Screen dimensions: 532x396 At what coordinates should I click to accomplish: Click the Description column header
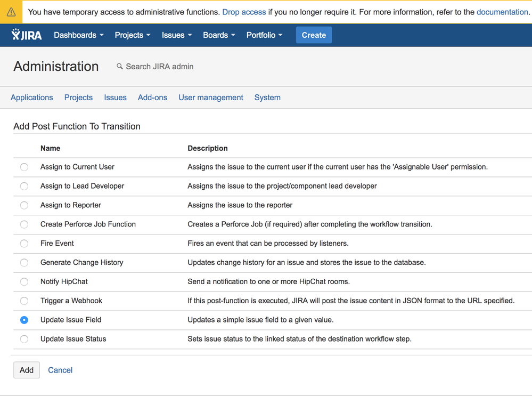[208, 148]
